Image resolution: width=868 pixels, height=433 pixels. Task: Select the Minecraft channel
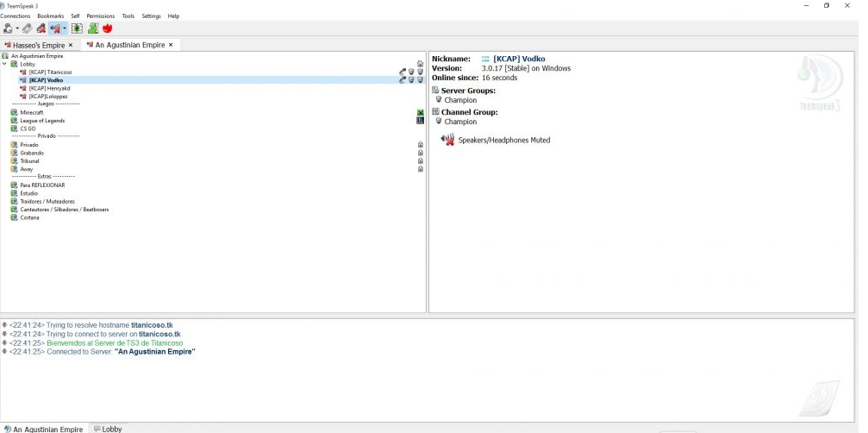click(x=32, y=112)
